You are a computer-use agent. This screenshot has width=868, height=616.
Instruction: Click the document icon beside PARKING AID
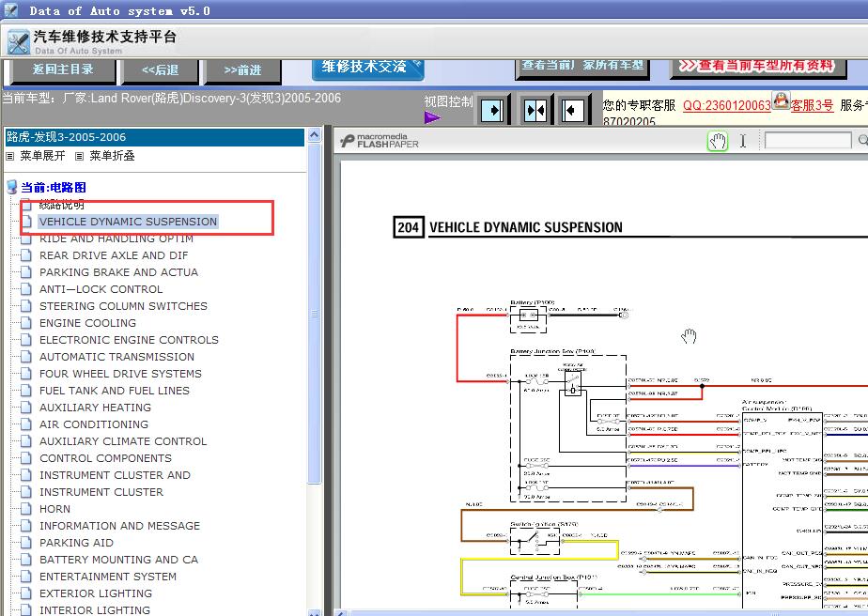tap(25, 543)
